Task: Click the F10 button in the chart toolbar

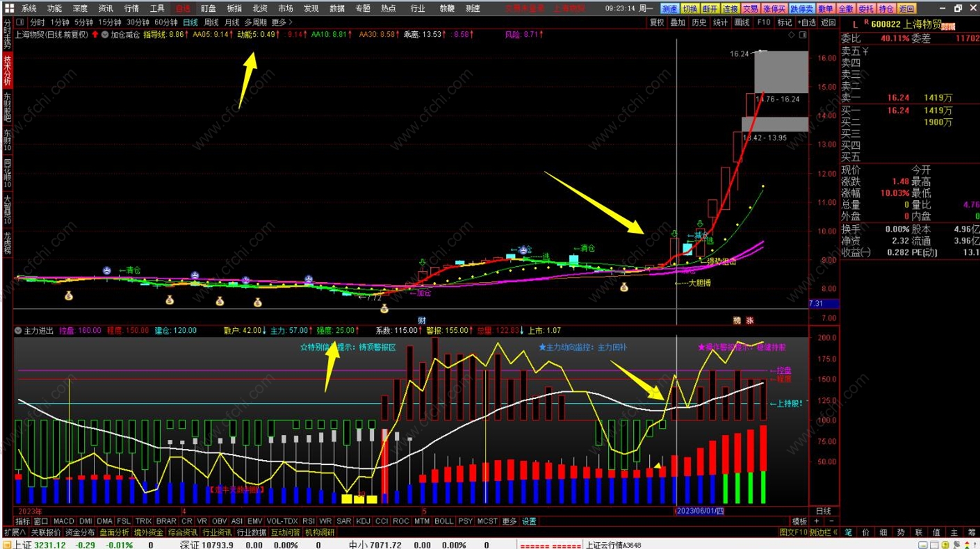Action: [x=764, y=22]
